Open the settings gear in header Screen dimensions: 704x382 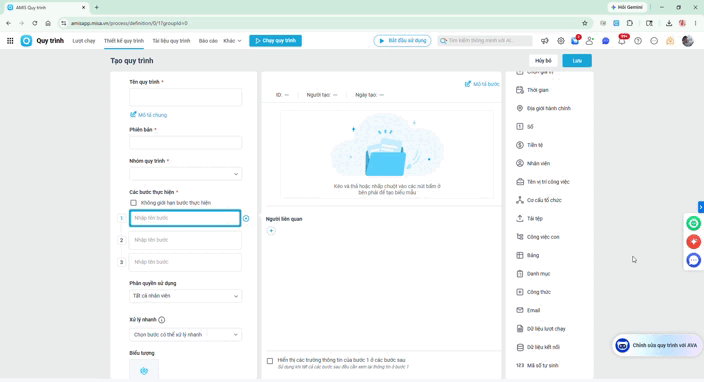coord(561,41)
